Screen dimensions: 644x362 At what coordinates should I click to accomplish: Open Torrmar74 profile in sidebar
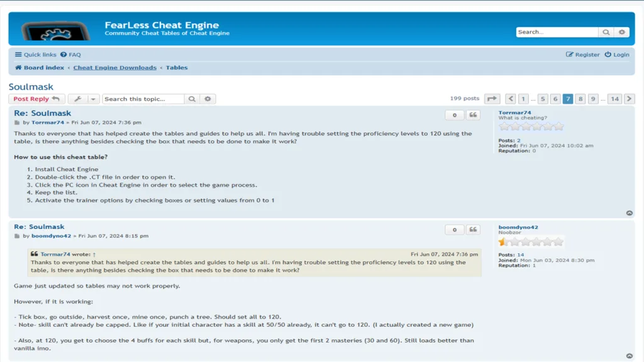point(514,112)
